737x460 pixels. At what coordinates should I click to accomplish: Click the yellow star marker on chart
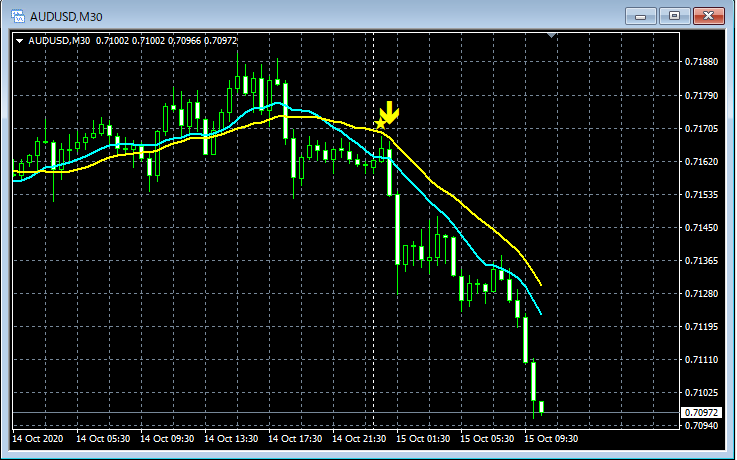[380, 124]
